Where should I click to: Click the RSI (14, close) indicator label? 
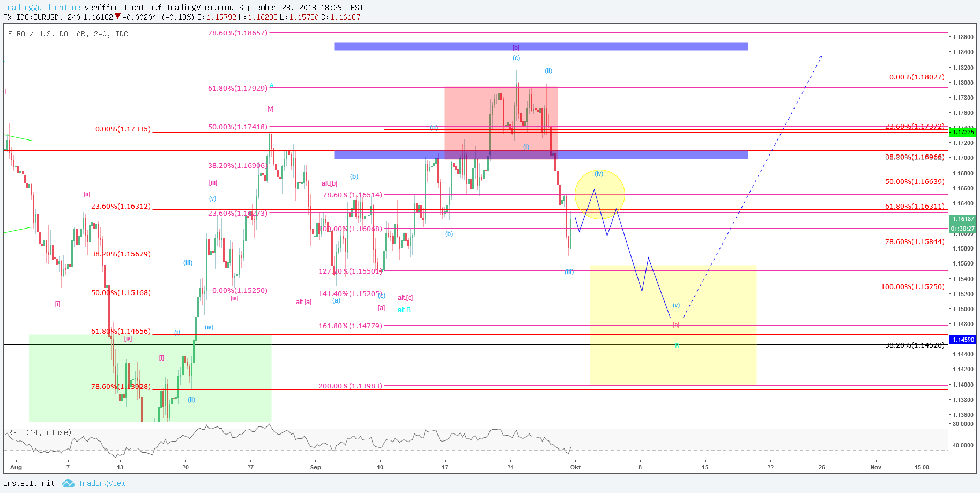[x=39, y=432]
